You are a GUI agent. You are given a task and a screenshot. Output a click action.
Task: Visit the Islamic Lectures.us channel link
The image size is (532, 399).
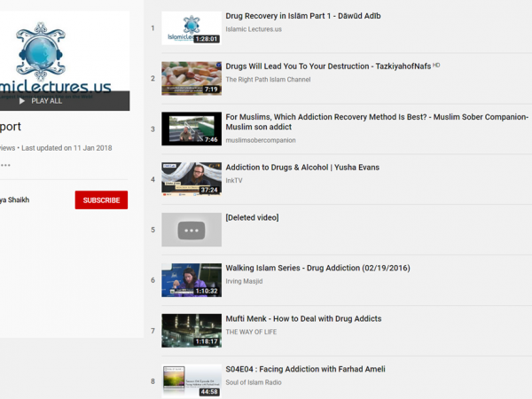tap(254, 29)
